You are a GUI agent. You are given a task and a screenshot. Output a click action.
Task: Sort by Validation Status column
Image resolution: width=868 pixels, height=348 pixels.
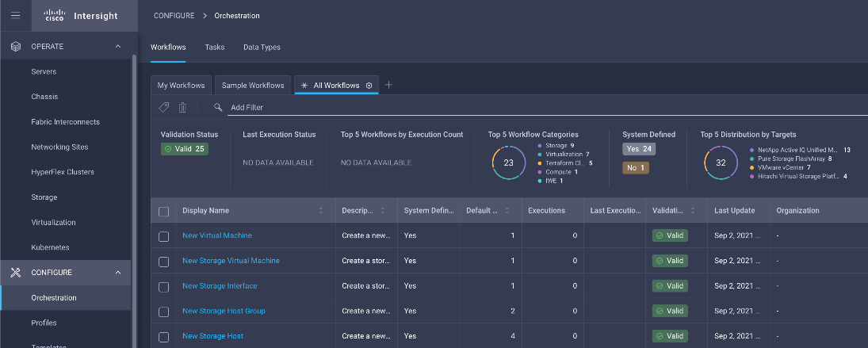click(x=693, y=211)
